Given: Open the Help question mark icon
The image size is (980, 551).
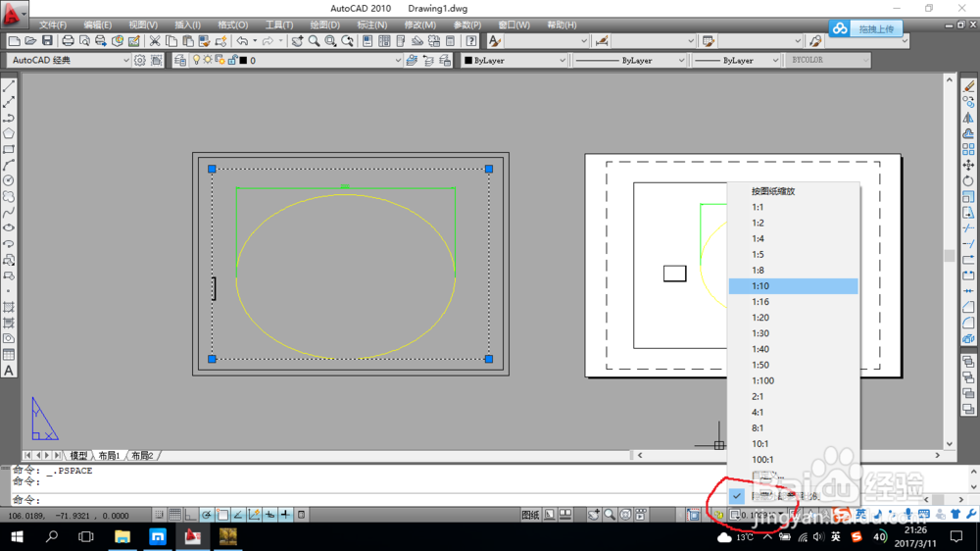Looking at the screenshot, I should coord(471,41).
